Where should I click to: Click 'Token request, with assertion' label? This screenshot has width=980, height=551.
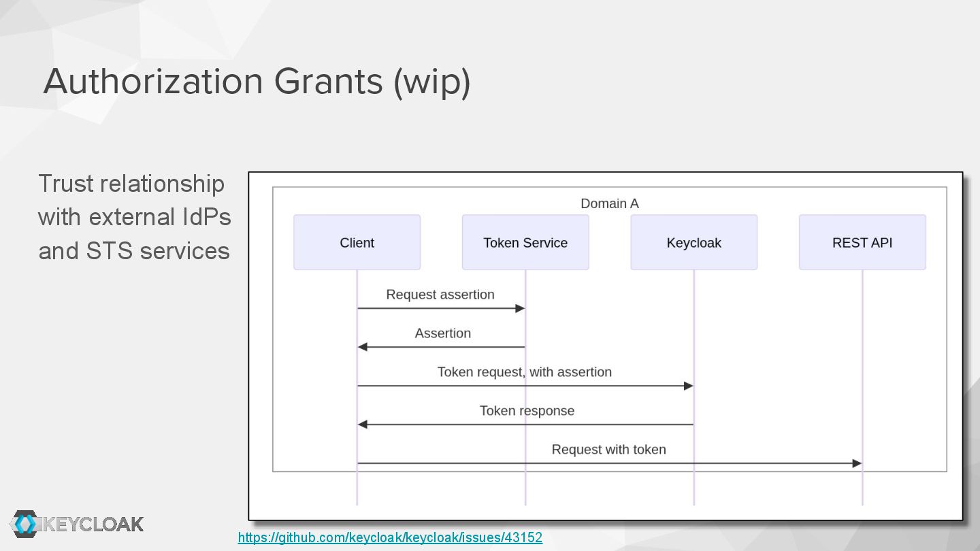525,372
